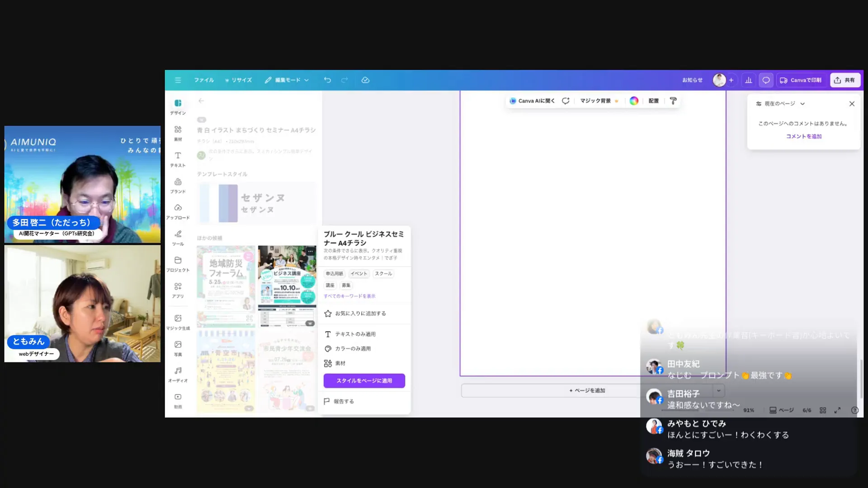The height and width of the screenshot is (488, 868).
Task: Open the Text tool in sidebar
Action: coord(178,159)
